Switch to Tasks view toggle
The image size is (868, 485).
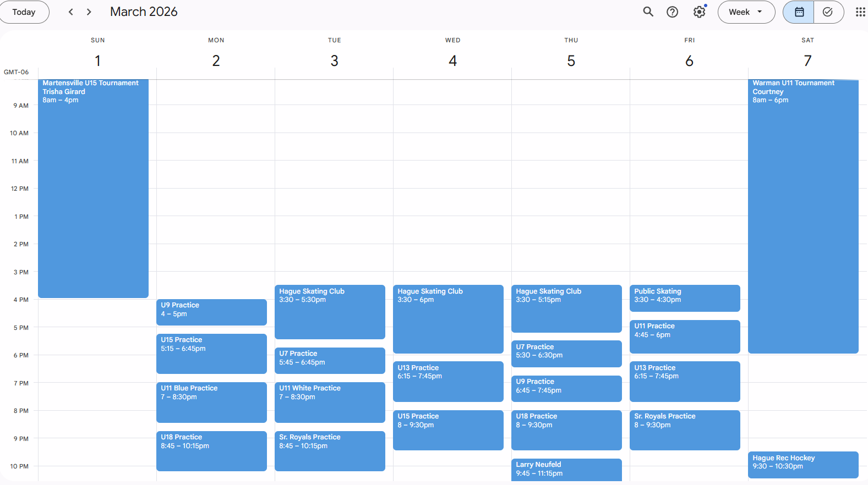[828, 12]
